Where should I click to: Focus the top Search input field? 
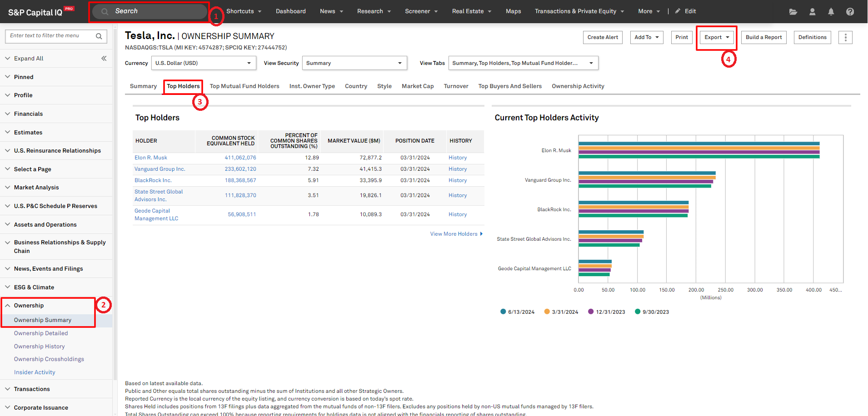point(150,11)
